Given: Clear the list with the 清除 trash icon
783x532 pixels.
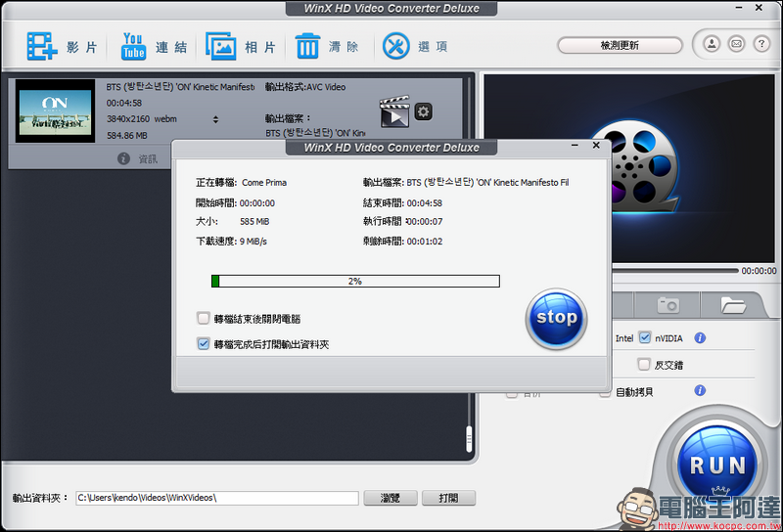Looking at the screenshot, I should (307, 46).
